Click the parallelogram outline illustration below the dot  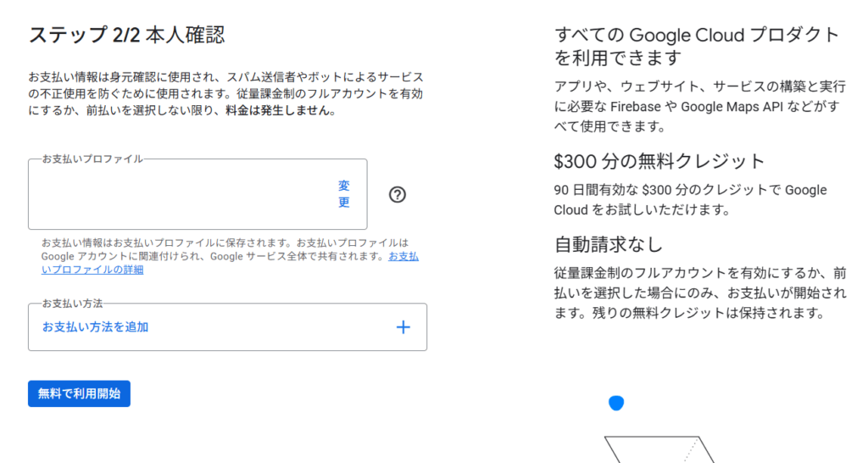(659, 449)
